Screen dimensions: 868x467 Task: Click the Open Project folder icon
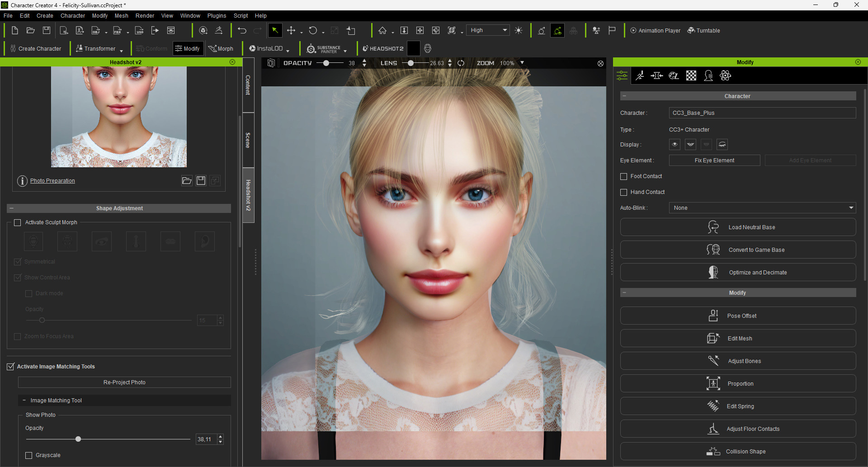31,30
